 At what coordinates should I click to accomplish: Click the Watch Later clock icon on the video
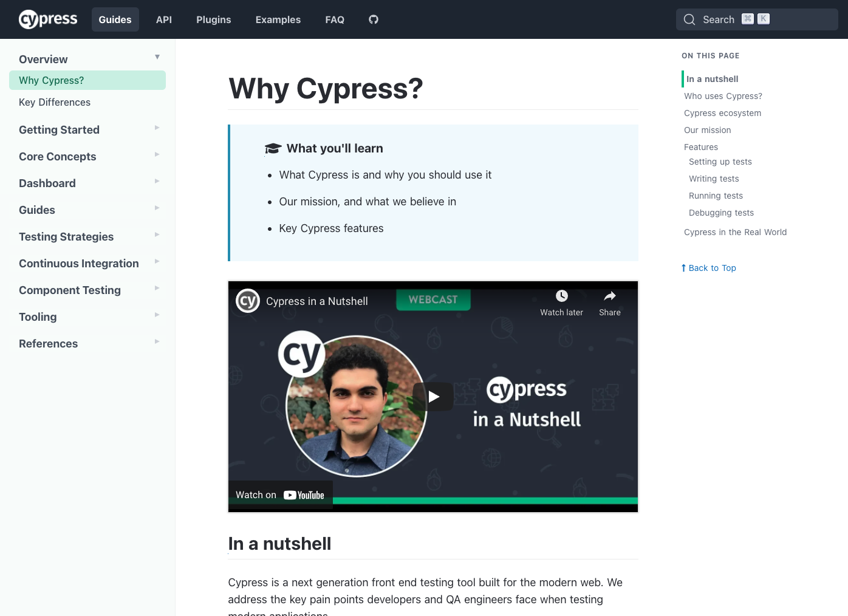tap(561, 296)
